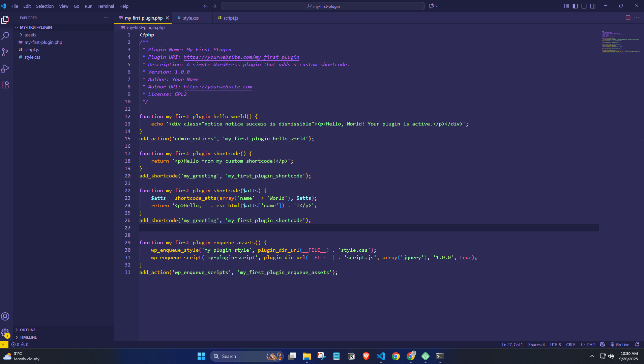
Task: Toggle the bottom panel visibility
Action: tap(584, 6)
